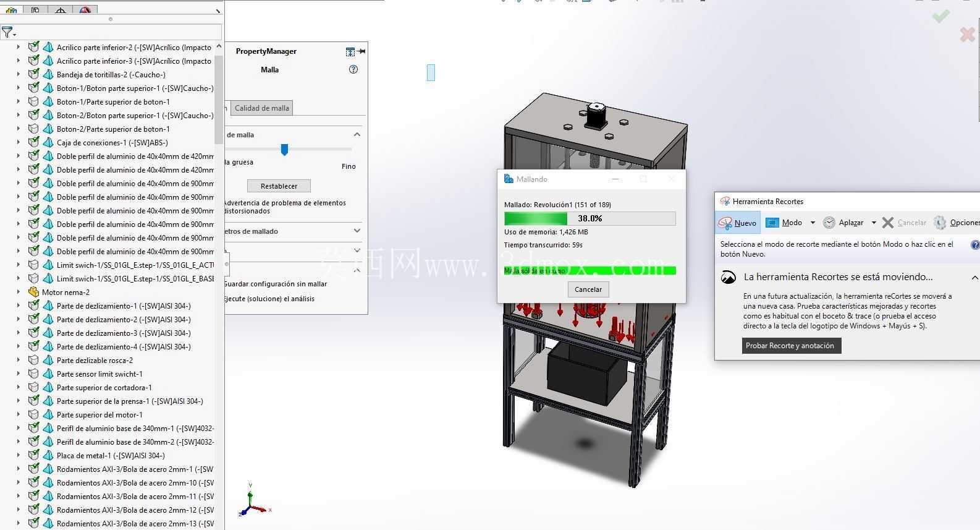Click Cancelar in the Mallando dialog

588,289
